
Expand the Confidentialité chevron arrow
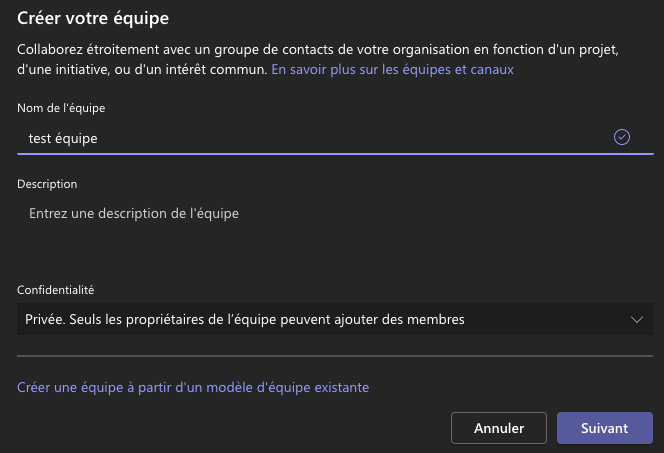pyautogui.click(x=637, y=320)
